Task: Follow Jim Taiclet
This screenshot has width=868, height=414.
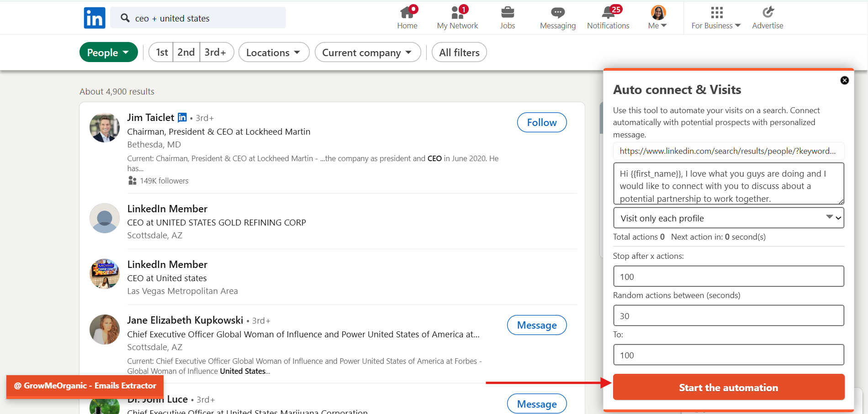Action: pyautogui.click(x=542, y=122)
